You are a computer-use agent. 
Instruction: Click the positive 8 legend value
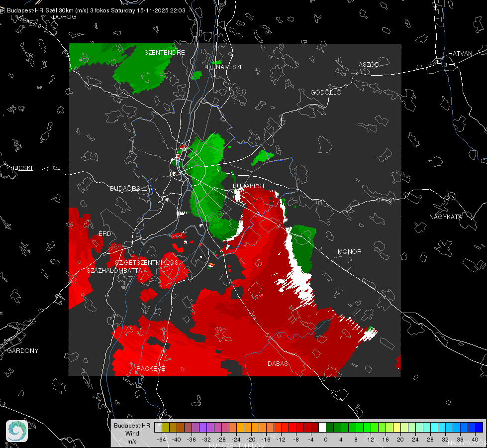pos(356,440)
